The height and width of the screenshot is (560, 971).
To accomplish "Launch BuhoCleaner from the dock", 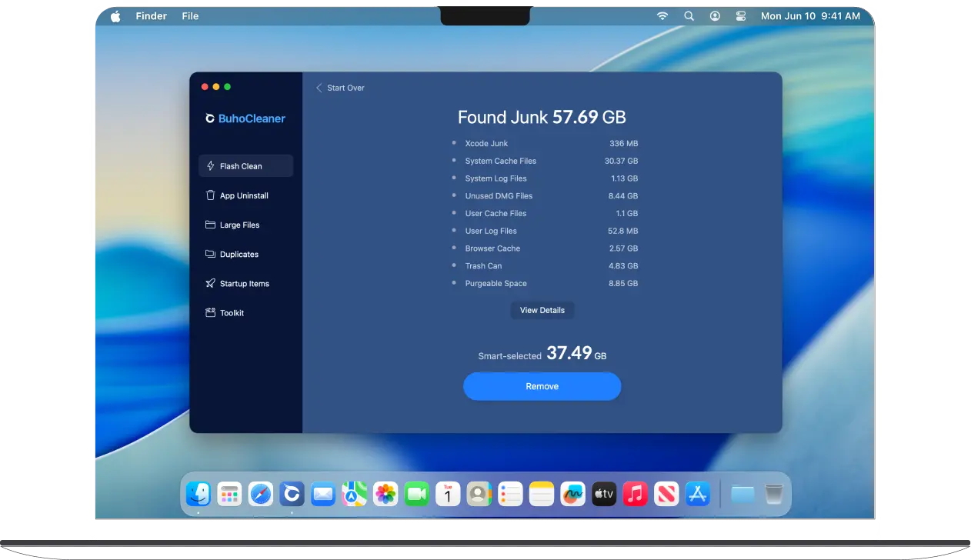I will tap(291, 493).
